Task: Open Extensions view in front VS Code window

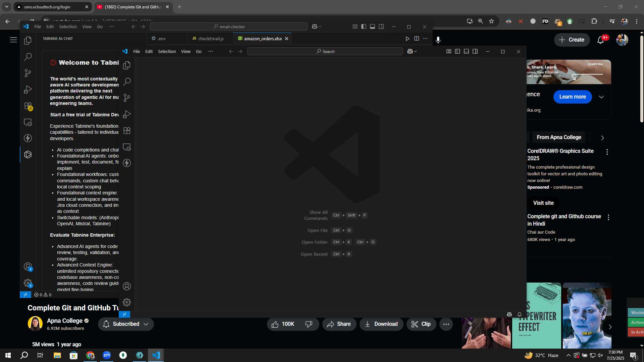Action: click(x=127, y=131)
